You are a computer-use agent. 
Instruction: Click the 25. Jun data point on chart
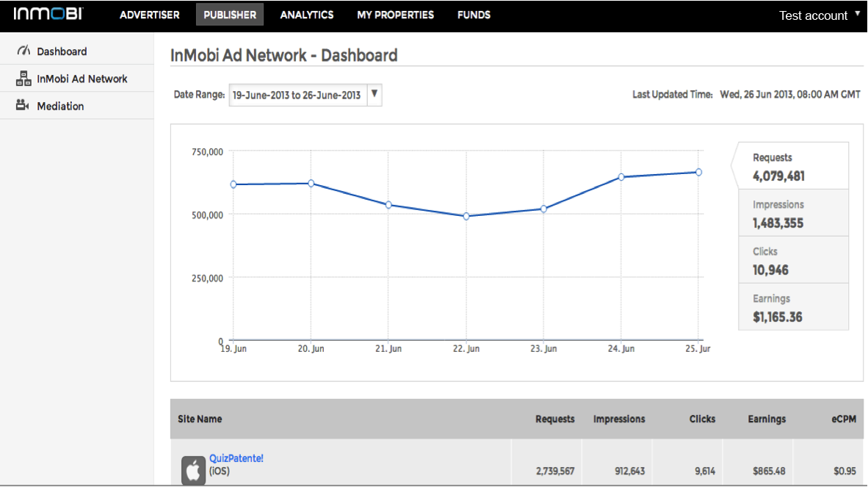click(698, 172)
